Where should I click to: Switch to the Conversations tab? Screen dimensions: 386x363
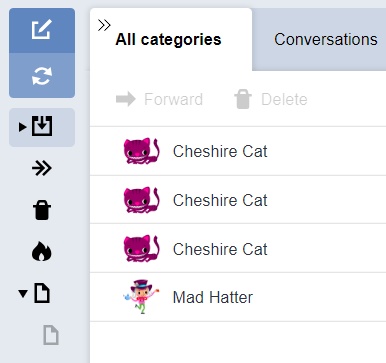coord(326,39)
